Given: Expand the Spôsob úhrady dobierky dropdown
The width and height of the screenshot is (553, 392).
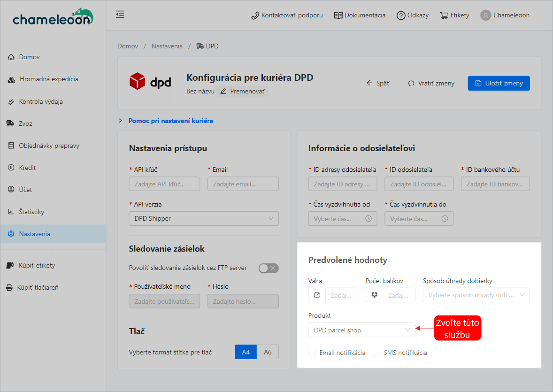Looking at the screenshot, I should point(476,295).
